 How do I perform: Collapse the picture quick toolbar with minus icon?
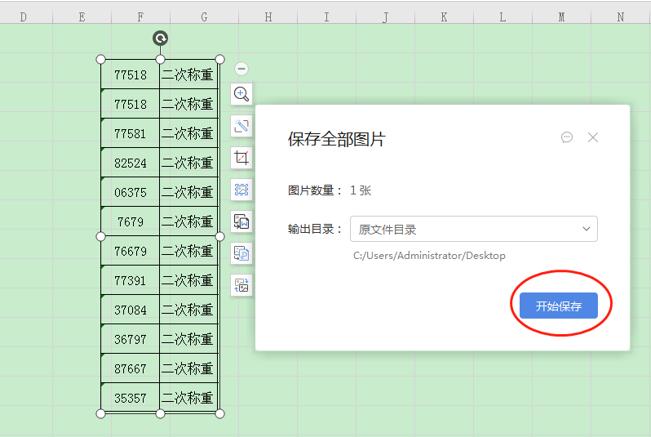[x=241, y=68]
